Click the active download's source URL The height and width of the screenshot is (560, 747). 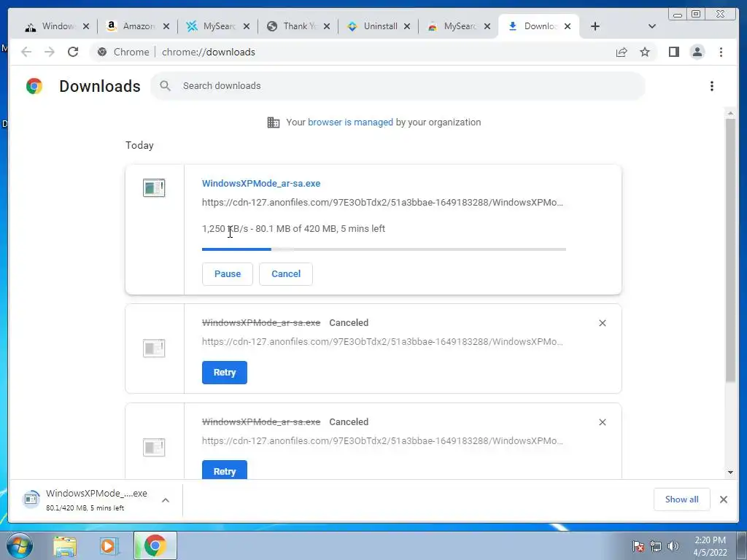point(382,203)
